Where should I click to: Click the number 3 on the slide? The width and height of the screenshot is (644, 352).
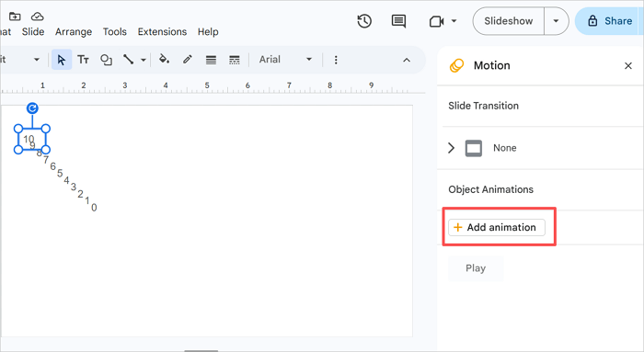74,187
